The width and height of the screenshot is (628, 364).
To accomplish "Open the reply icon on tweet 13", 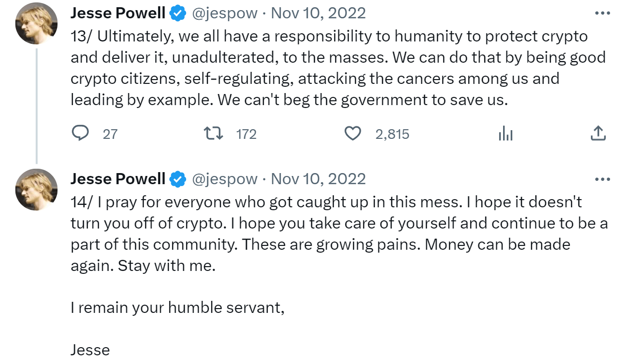I will (x=81, y=134).
